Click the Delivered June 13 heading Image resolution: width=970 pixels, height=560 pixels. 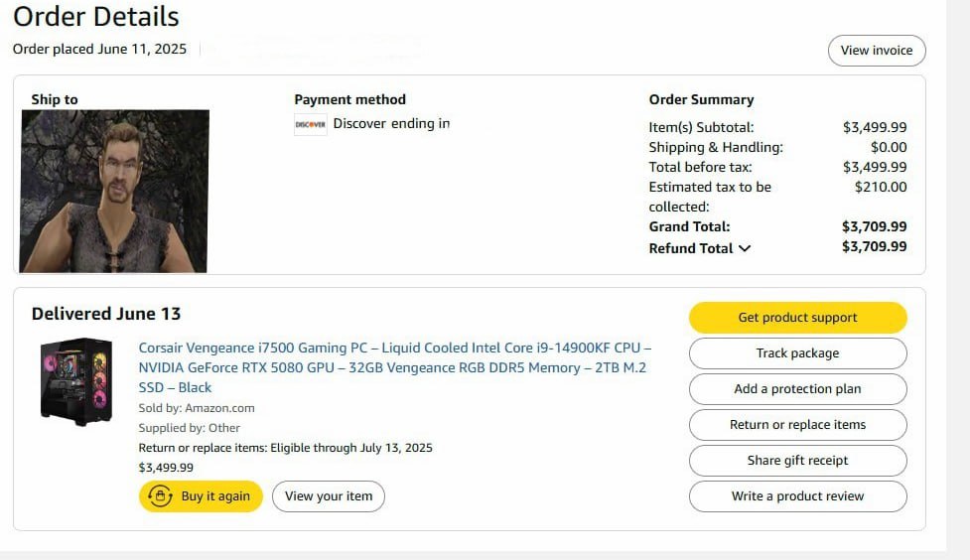[106, 314]
